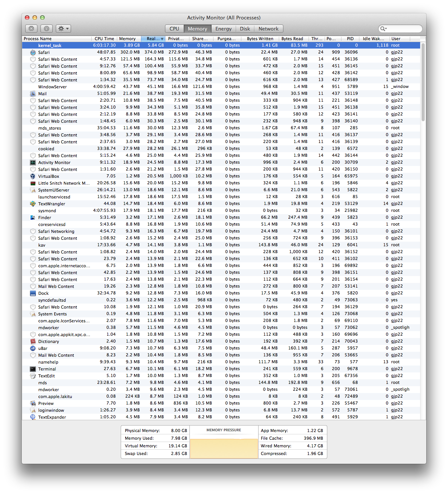Select the namehelp process row
This screenshot has height=494, width=448.
point(221,362)
